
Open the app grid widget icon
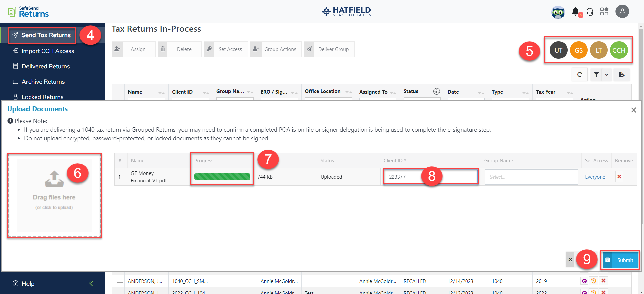tap(604, 12)
